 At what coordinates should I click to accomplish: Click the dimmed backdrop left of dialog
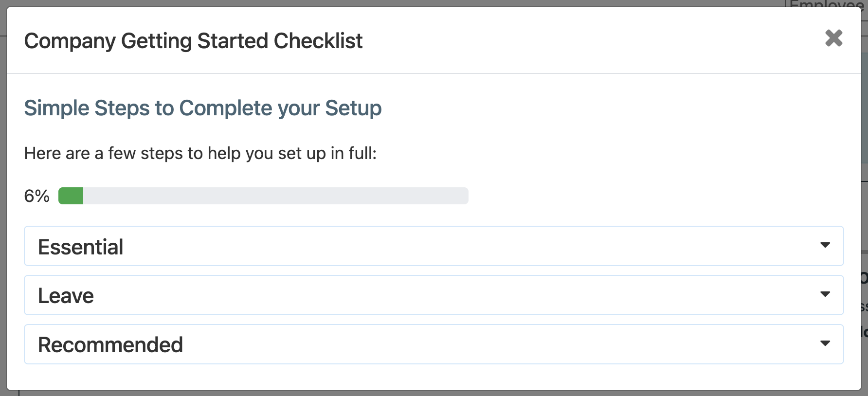tap(3, 195)
